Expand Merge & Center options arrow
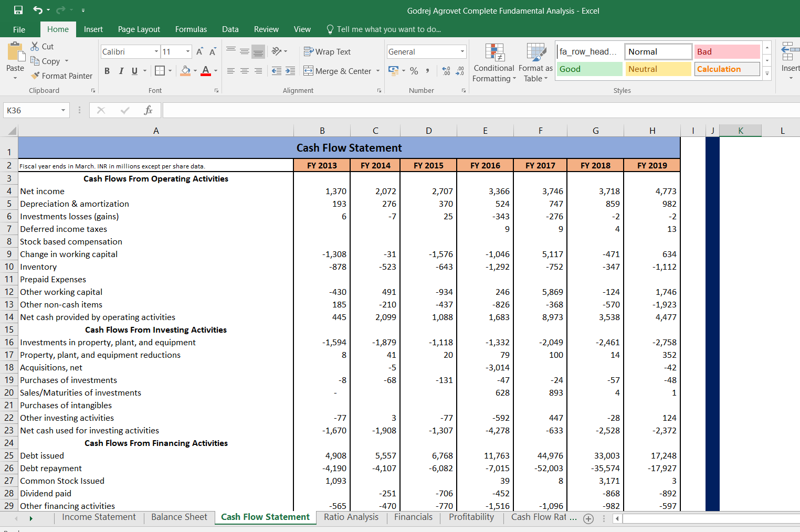The height and width of the screenshot is (532, 800). tap(378, 71)
